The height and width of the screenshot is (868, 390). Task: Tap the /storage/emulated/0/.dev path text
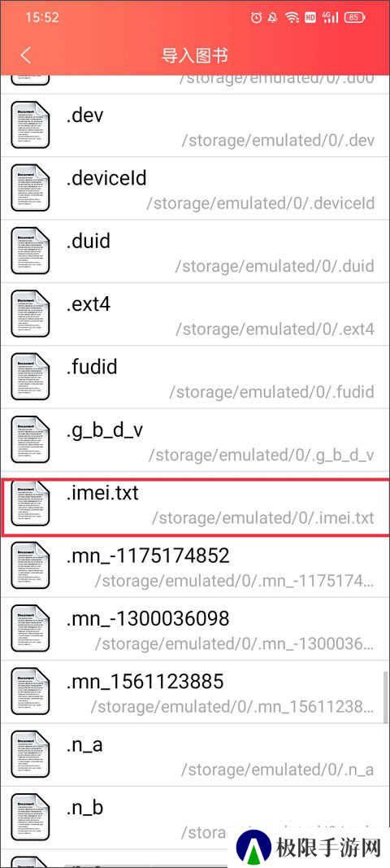coord(278,139)
